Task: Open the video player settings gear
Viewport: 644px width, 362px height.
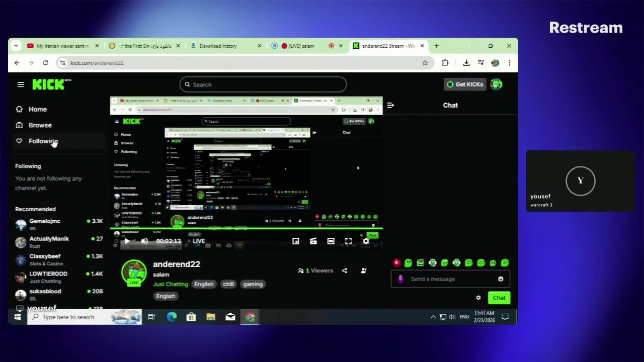Action: pyautogui.click(x=366, y=241)
